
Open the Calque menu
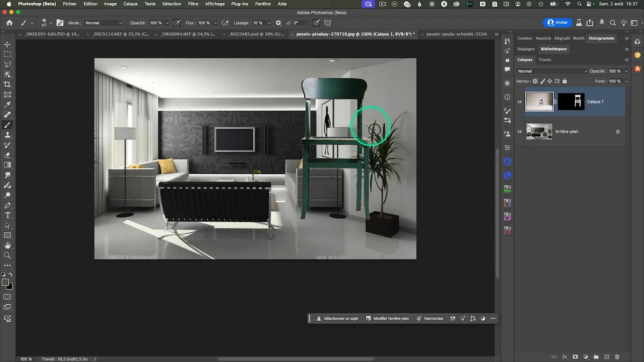click(130, 4)
